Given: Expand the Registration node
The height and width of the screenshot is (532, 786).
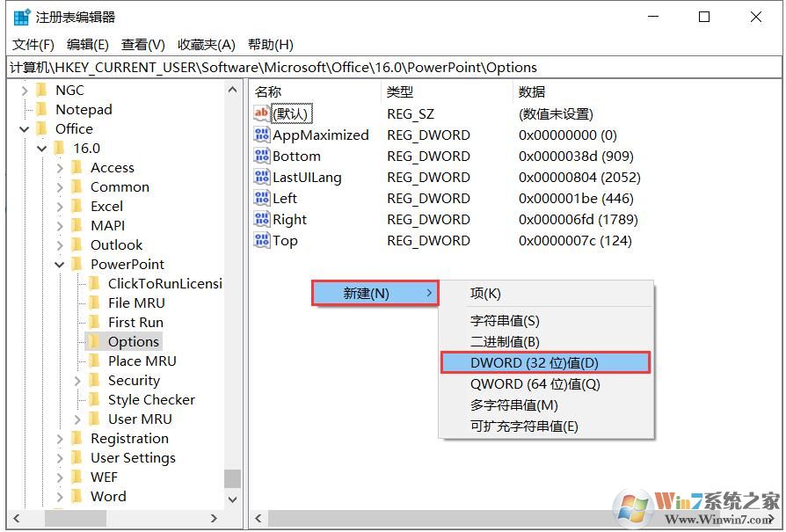Looking at the screenshot, I should point(58,438).
